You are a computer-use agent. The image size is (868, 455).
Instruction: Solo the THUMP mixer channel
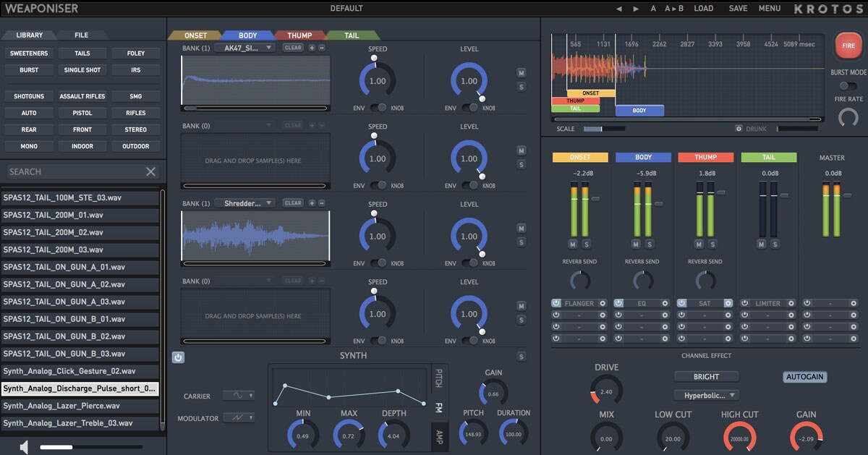(711, 244)
